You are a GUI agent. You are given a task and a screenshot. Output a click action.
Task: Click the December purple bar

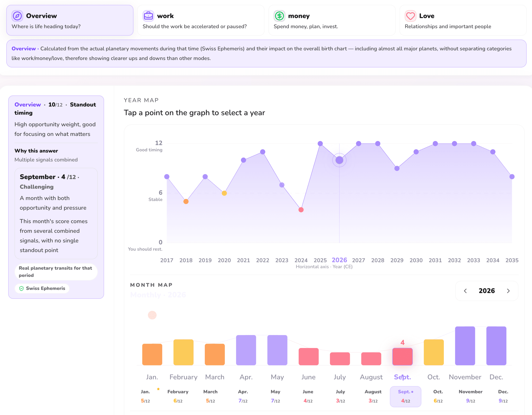point(496,346)
